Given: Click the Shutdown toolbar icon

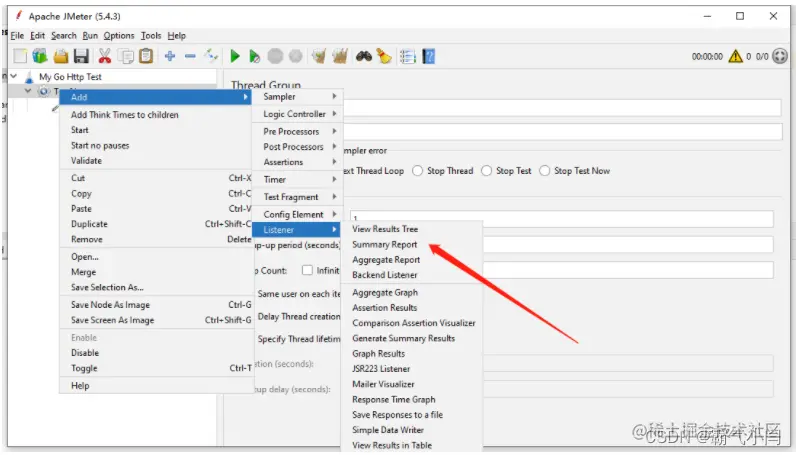Looking at the screenshot, I should pos(295,56).
